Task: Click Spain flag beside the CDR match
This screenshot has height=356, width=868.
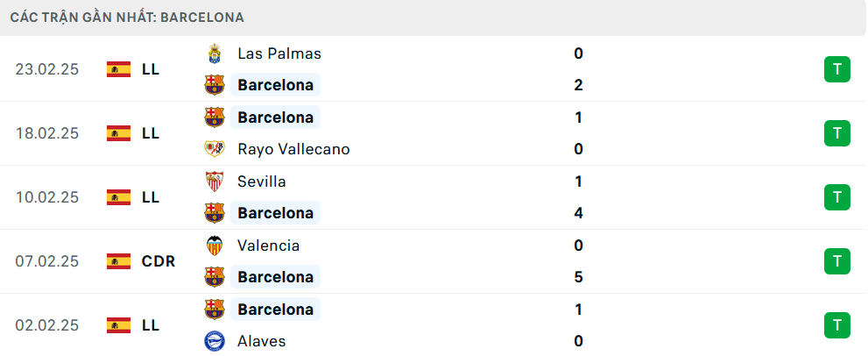Action: click(118, 261)
